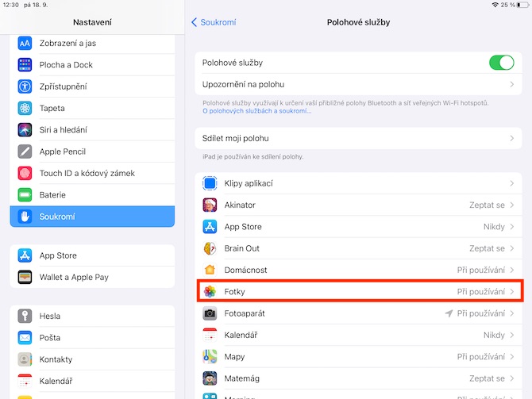
Task: Tap the Brain Out app icon
Action: pyautogui.click(x=210, y=248)
